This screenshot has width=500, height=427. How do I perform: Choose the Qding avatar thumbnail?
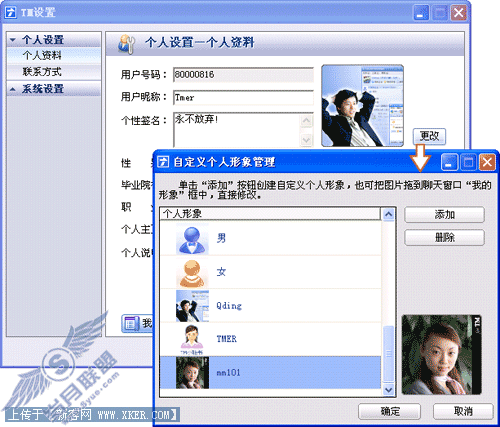192,306
